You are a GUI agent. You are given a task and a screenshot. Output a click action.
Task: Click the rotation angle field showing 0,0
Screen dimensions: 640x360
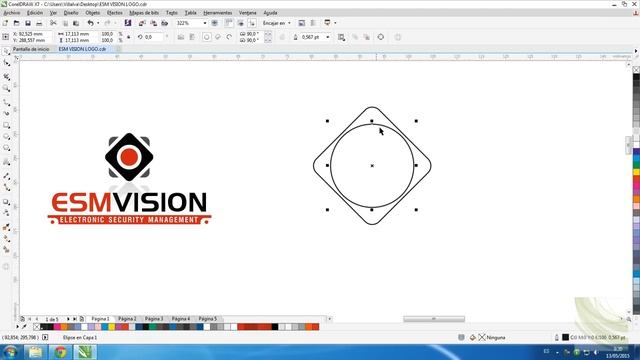click(153, 37)
